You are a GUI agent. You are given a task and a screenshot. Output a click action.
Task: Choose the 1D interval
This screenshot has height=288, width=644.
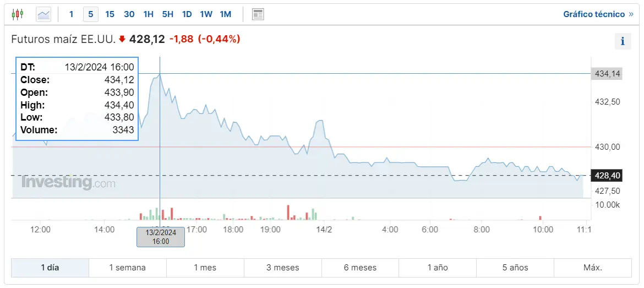pos(187,14)
